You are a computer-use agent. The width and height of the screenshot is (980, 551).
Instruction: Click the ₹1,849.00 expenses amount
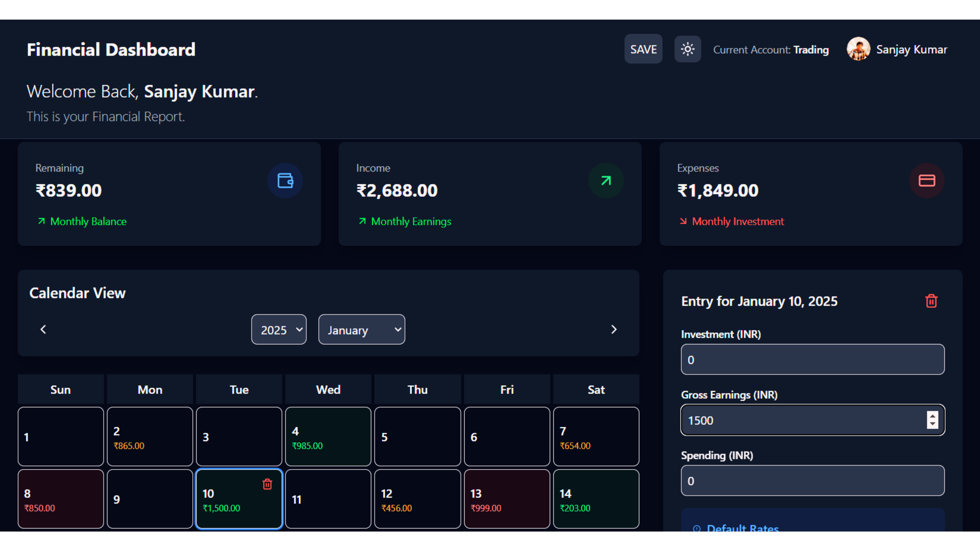(x=717, y=190)
